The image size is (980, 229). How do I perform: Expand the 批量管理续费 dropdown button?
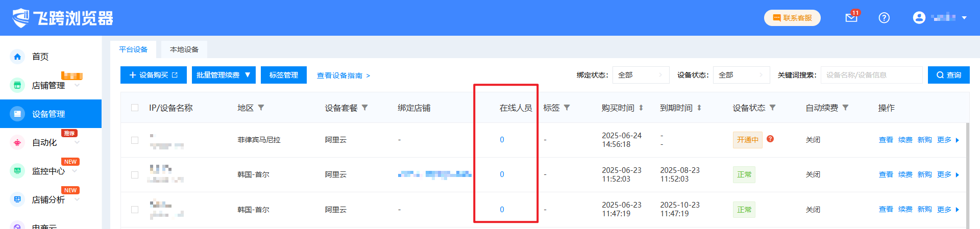coord(224,75)
